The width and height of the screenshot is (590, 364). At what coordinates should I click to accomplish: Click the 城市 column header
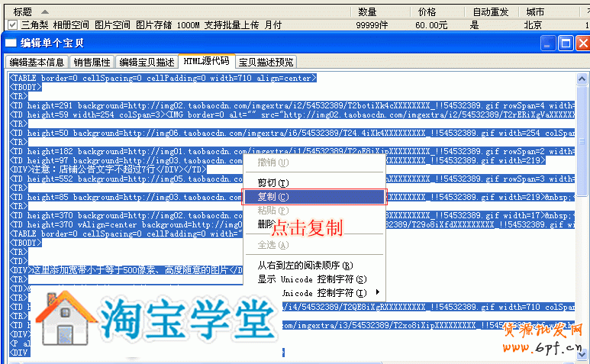tap(535, 12)
